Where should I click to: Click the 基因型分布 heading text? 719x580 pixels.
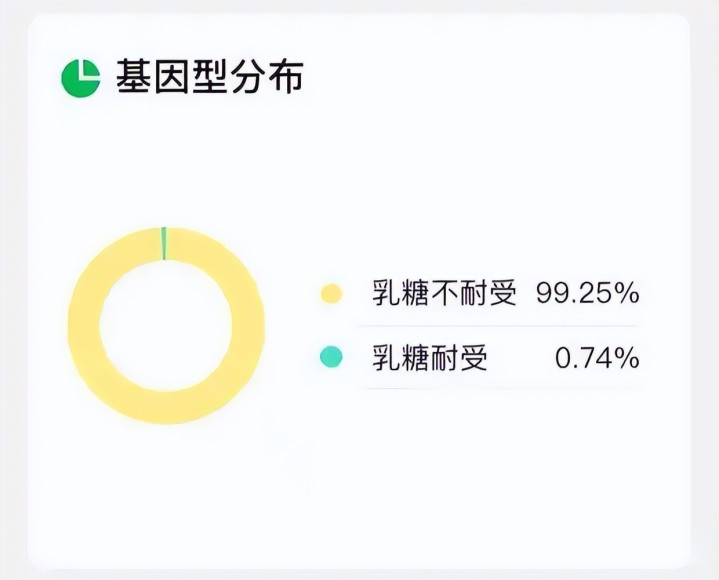[x=209, y=77]
